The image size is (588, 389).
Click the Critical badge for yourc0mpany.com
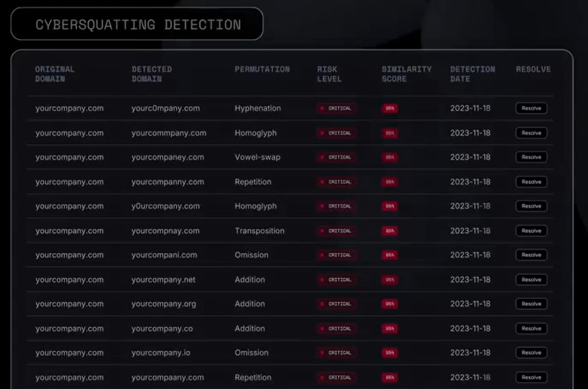point(336,108)
